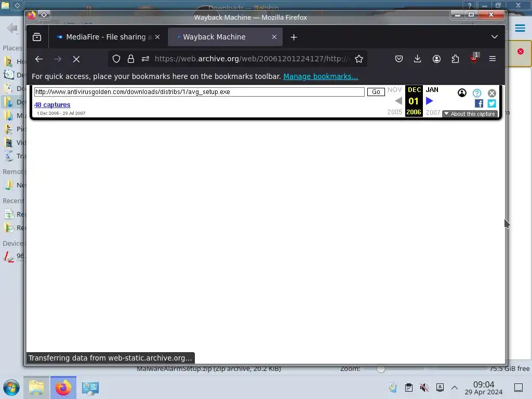Open the Dolphin hamburger menu behind Firefox
Screen dimensions: 532x399
coord(520,28)
